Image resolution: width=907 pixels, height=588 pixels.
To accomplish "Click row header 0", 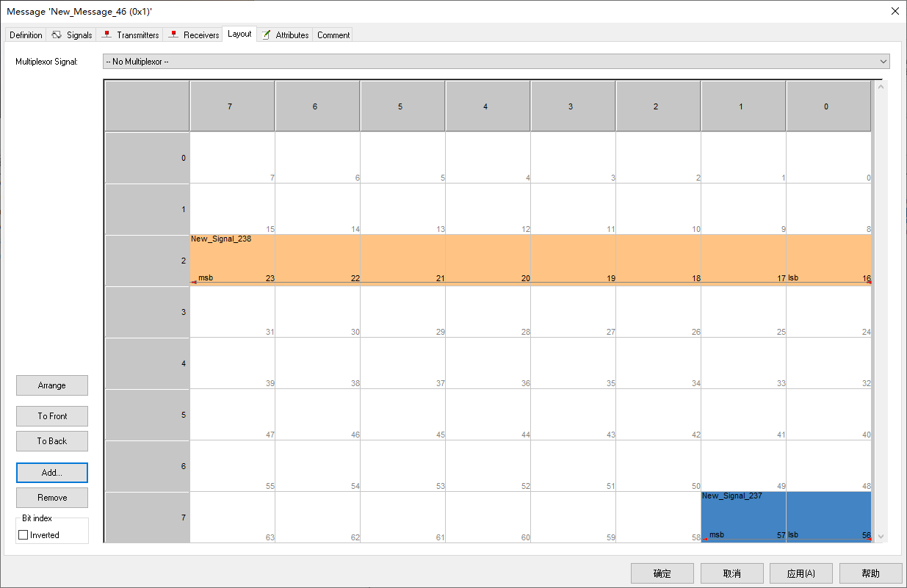I will point(148,158).
